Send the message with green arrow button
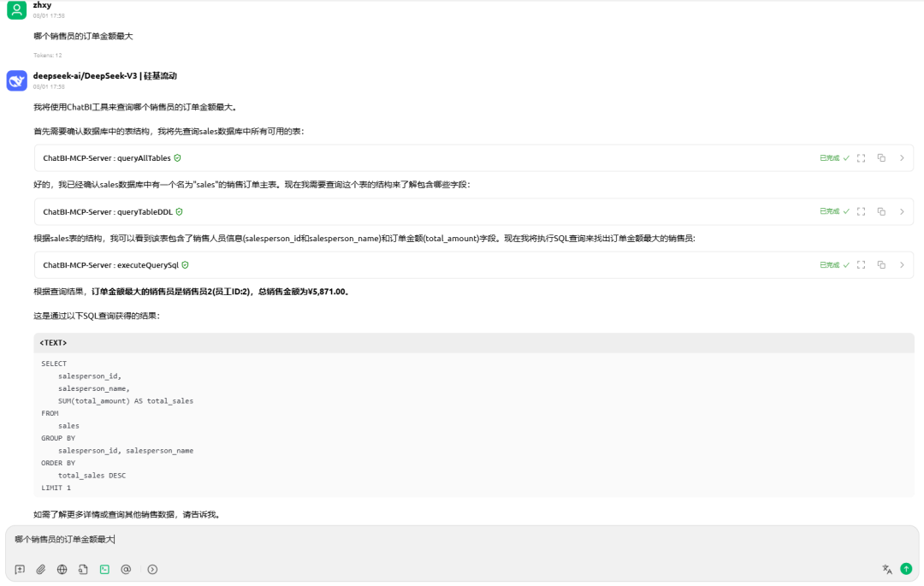 906,569
